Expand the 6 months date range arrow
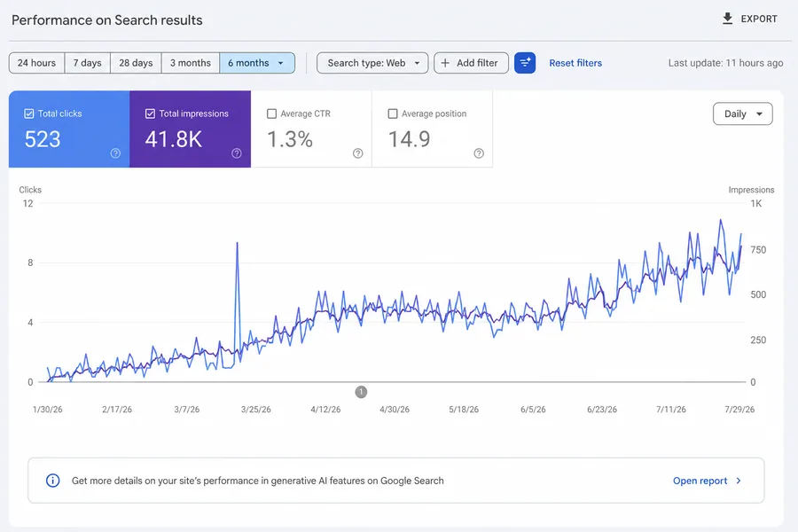798x532 pixels. click(280, 63)
